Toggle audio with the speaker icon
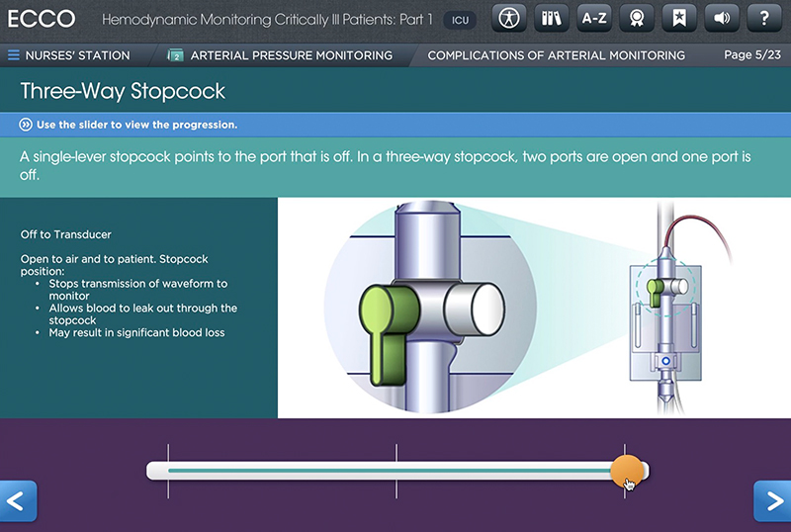The height and width of the screenshot is (532, 791). tap(722, 18)
